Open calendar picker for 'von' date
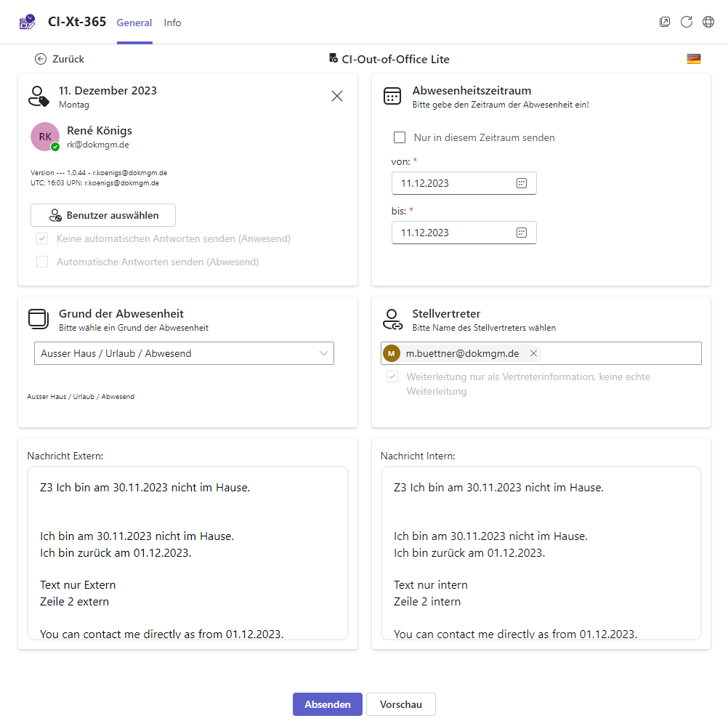728x721 pixels. point(521,183)
